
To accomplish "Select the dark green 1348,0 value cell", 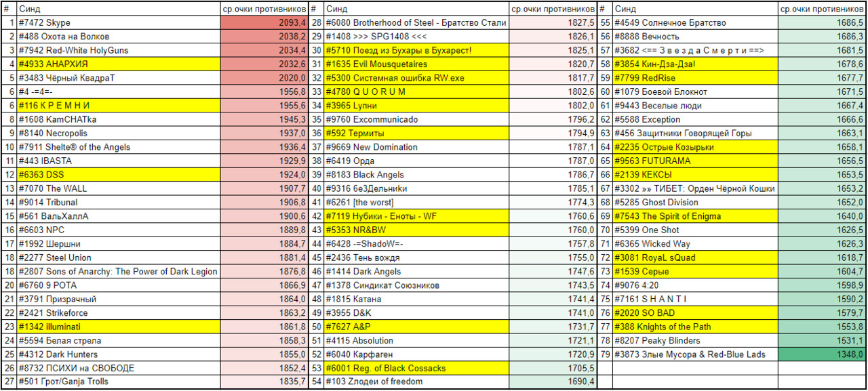I will tap(822, 354).
